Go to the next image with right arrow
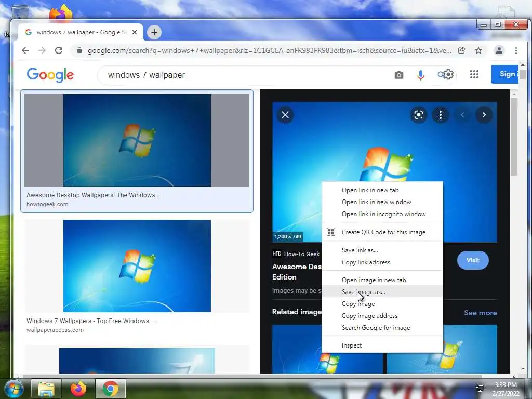Image resolution: width=532 pixels, height=399 pixels. pyautogui.click(x=484, y=115)
